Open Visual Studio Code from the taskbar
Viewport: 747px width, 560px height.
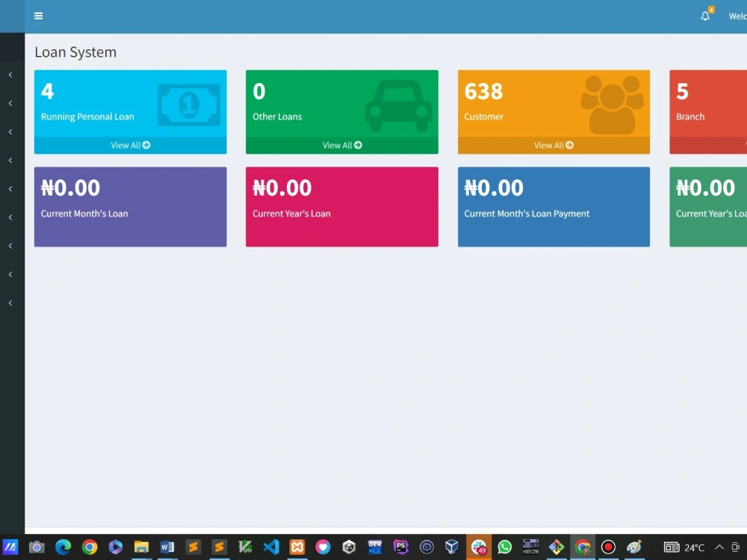[x=271, y=547]
